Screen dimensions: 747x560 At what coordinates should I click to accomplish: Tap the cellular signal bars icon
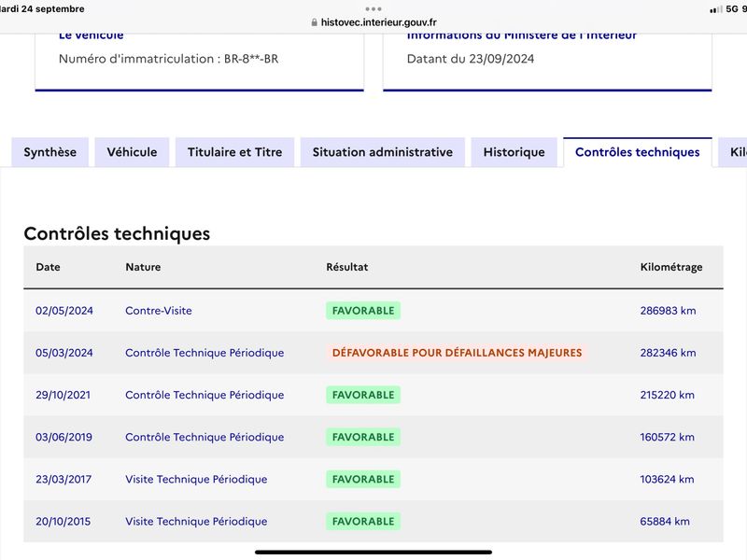coord(716,9)
